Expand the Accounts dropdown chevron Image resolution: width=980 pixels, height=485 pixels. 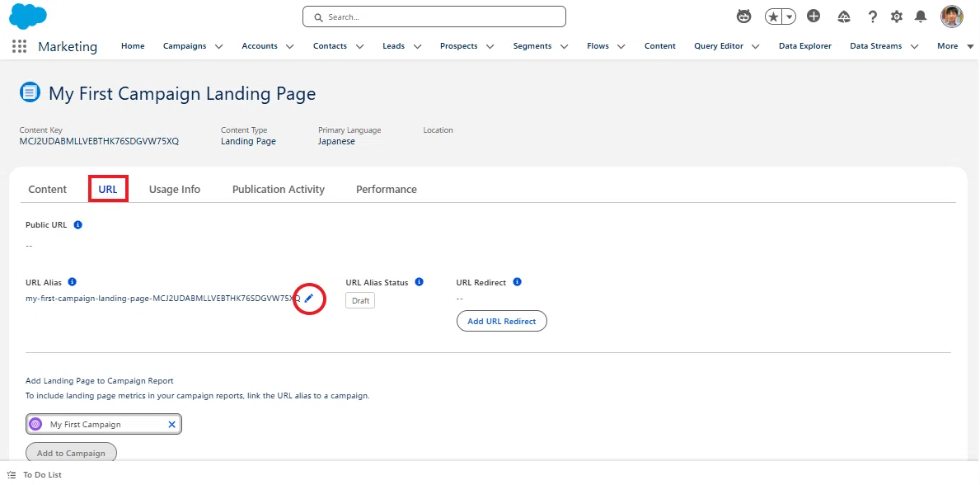pyautogui.click(x=290, y=46)
